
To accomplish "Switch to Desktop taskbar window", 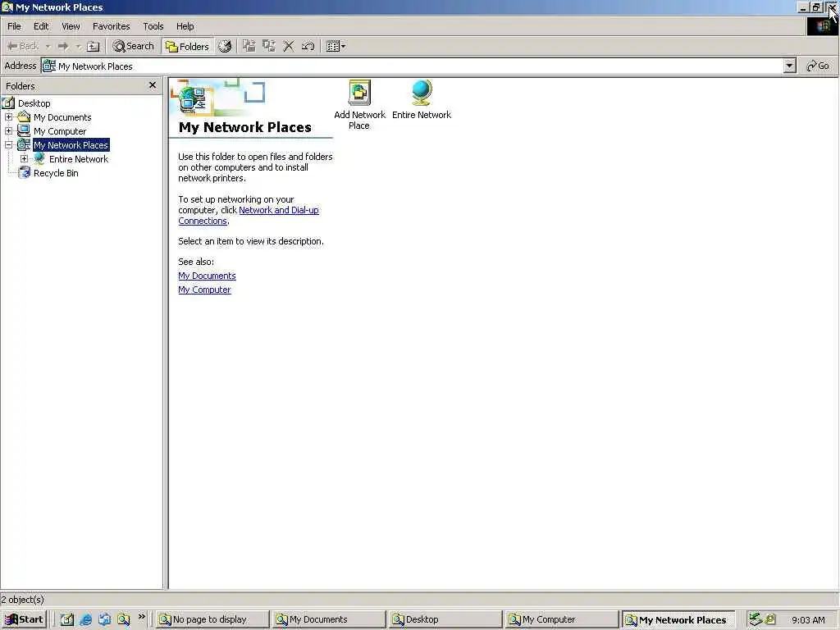I will [x=445, y=620].
